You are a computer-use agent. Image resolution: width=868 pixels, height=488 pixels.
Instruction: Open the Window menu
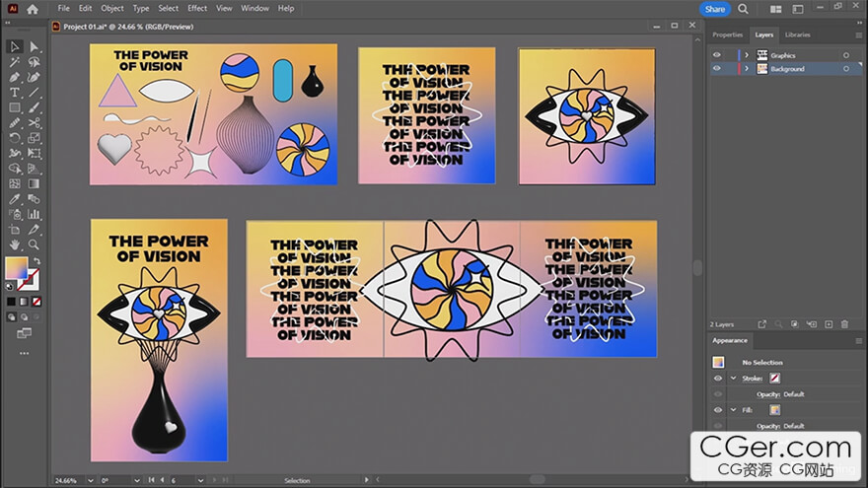254,8
